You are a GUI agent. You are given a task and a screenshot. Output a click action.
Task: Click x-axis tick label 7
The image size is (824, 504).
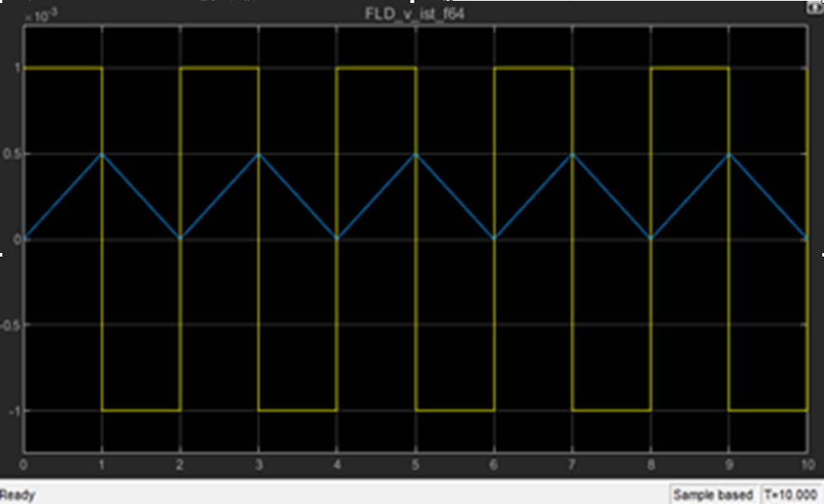pyautogui.click(x=572, y=465)
